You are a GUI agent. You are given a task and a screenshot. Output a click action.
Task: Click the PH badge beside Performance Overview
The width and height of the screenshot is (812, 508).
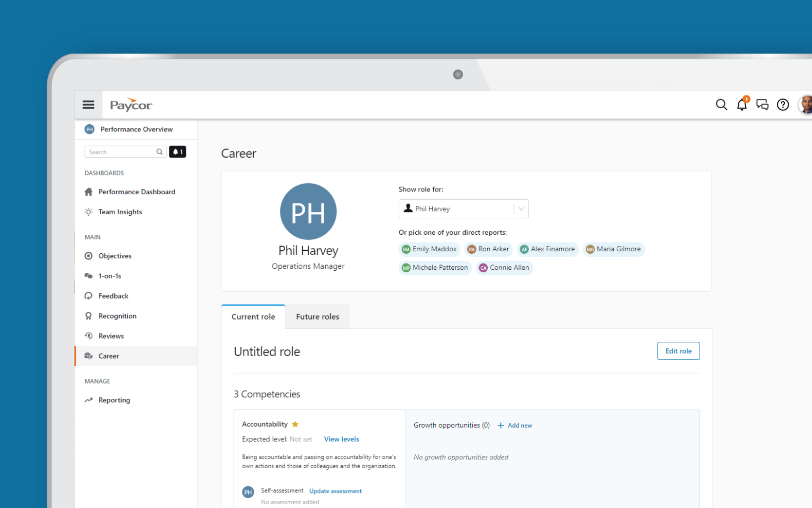pyautogui.click(x=89, y=129)
